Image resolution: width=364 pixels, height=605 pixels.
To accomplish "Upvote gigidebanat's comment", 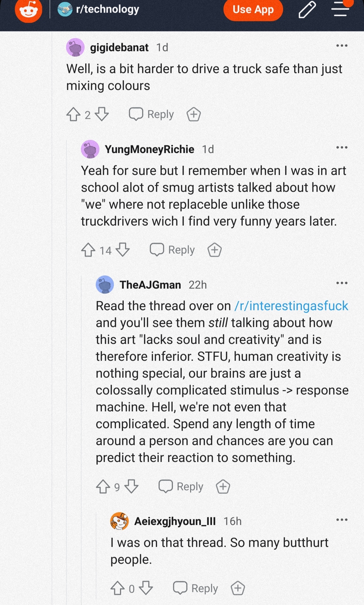I will pyautogui.click(x=73, y=114).
